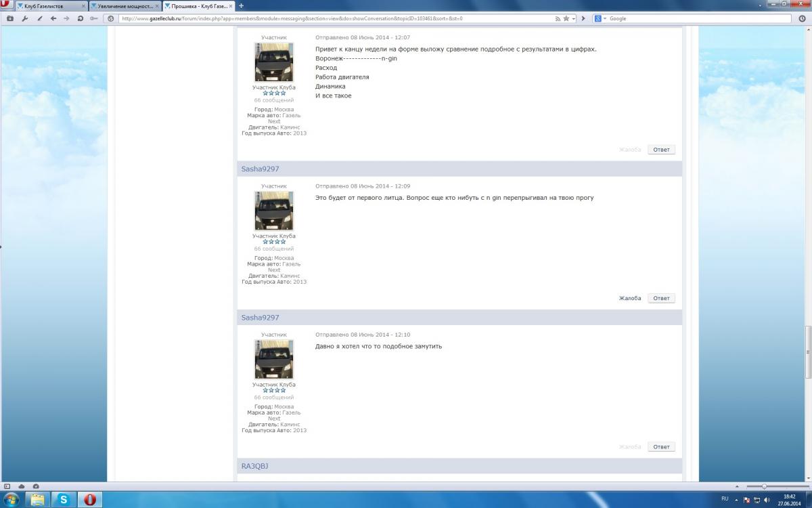The height and width of the screenshot is (508, 812).
Task: Click the browser Forward arrow
Action: click(66, 18)
